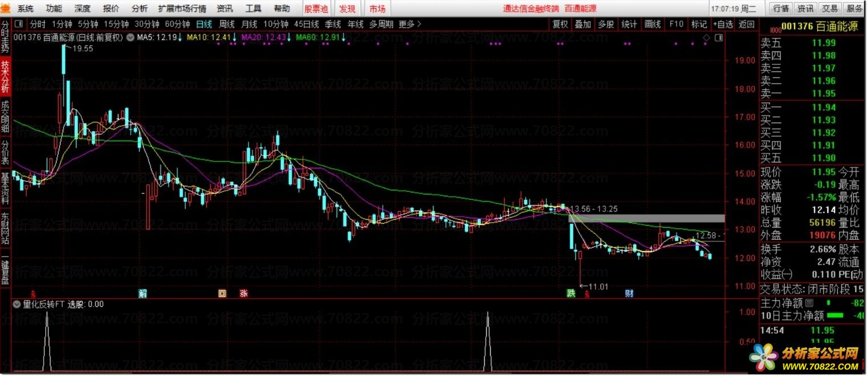Open the F10 company info button

(676, 24)
